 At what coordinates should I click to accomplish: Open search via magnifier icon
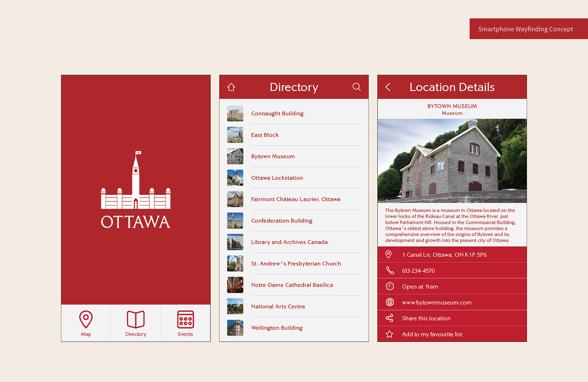coord(356,87)
